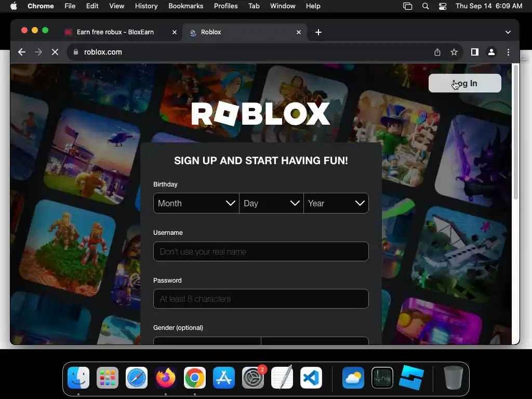532x399 pixels.
Task: Click the Password input field
Action: click(261, 299)
